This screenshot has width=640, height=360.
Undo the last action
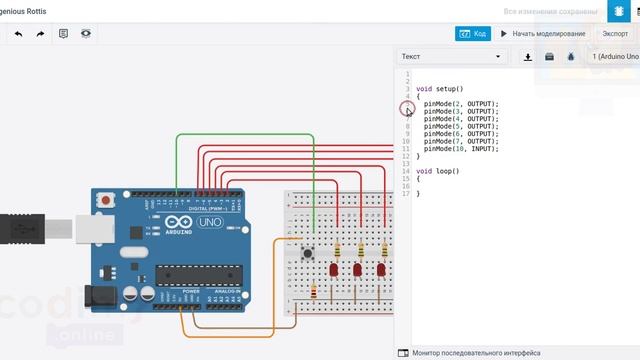[18, 34]
